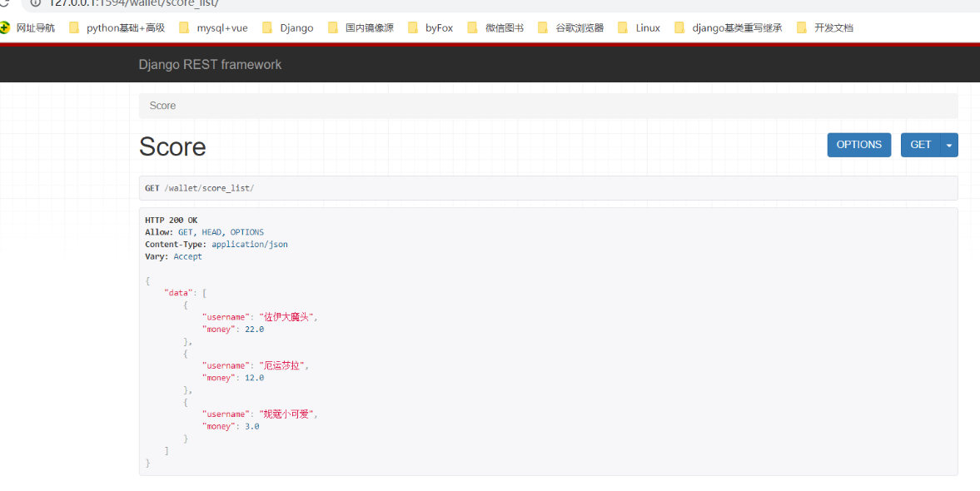
Task: Open the Linux bookmark folder
Action: tap(639, 27)
